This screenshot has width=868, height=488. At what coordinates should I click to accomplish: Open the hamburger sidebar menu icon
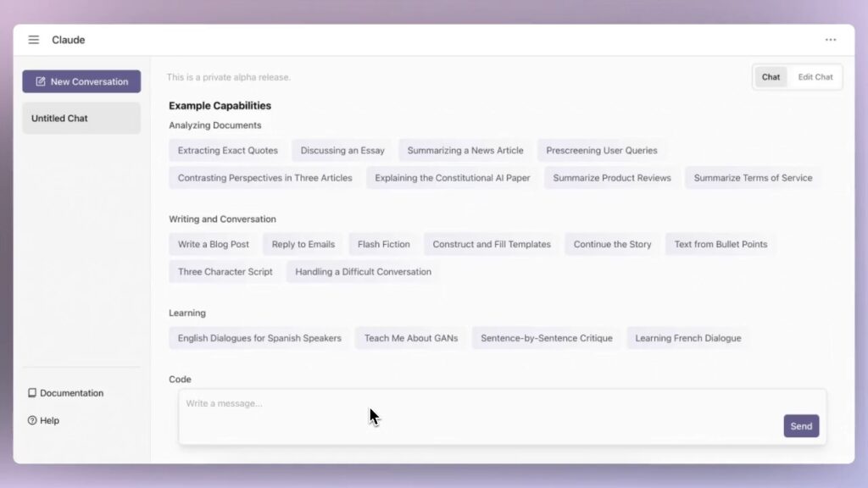pyautogui.click(x=34, y=40)
